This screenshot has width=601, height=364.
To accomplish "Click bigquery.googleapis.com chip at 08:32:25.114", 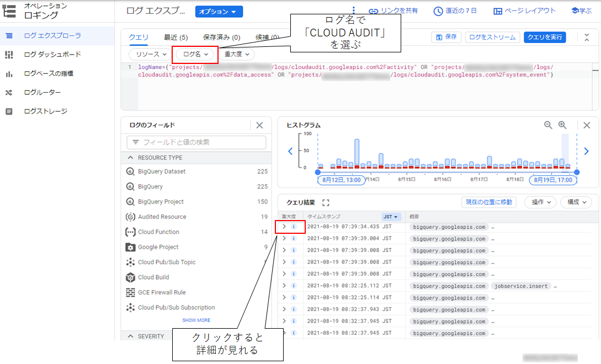I will coord(449,298).
